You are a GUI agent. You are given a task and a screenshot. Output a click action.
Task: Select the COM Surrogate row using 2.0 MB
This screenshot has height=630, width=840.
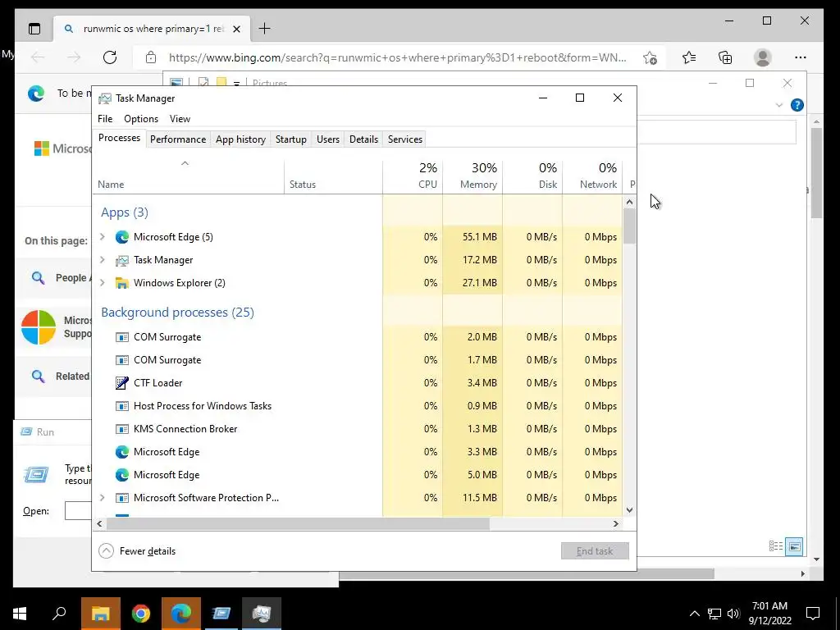tap(358, 337)
